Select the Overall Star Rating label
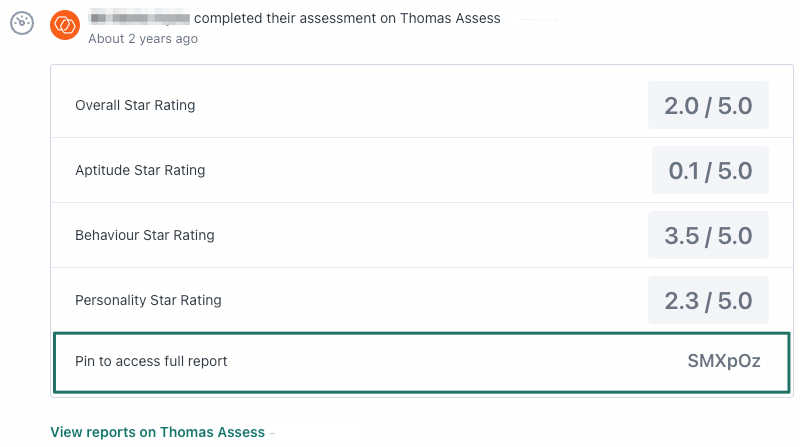The image size is (800, 447). point(135,105)
